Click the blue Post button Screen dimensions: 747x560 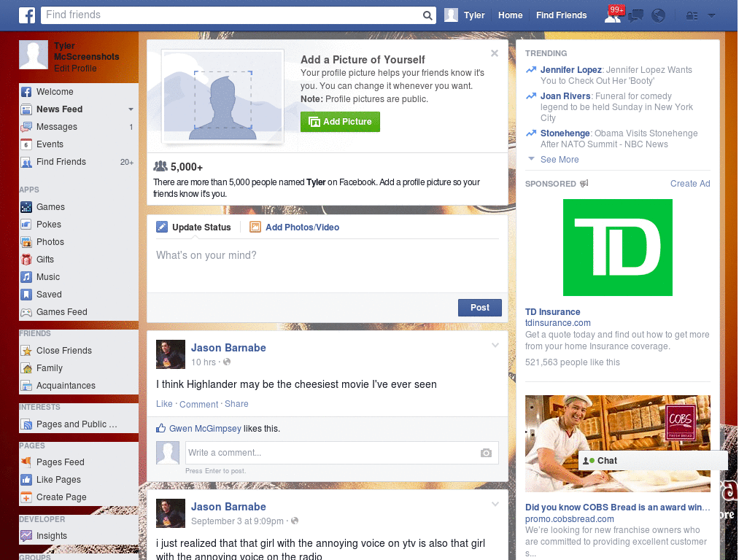pyautogui.click(x=480, y=308)
